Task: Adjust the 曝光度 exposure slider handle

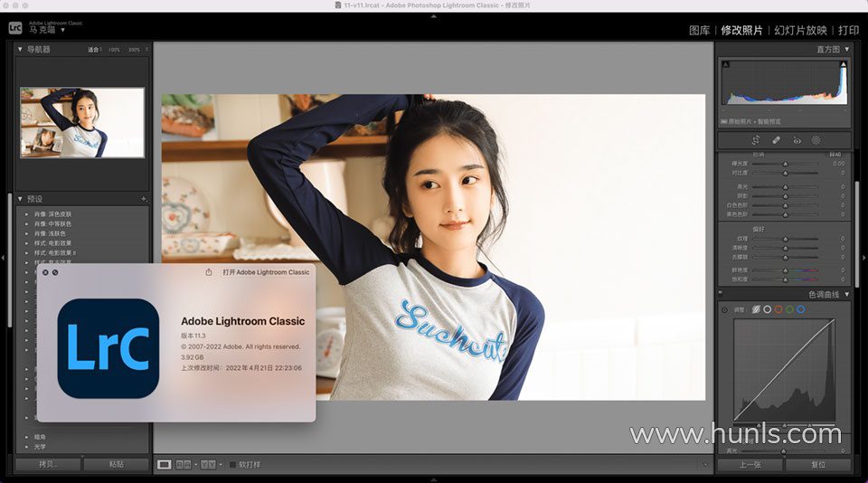Action: 785,164
